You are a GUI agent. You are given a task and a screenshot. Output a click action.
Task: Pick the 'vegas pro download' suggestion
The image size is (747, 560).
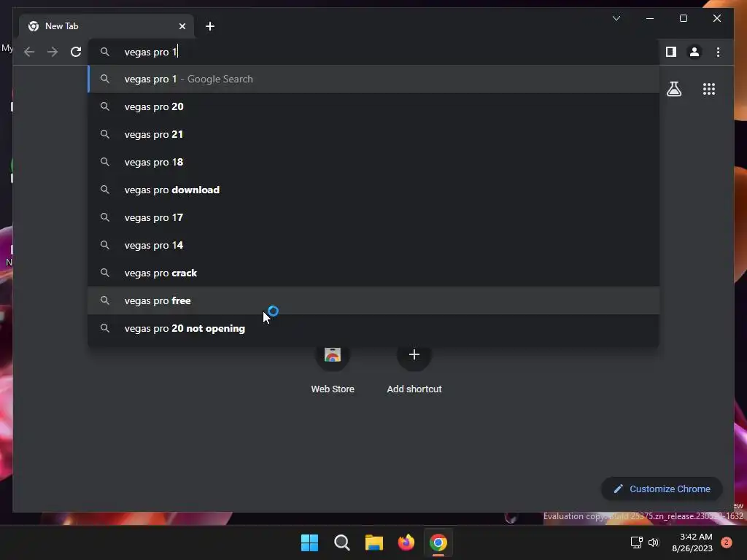pyautogui.click(x=374, y=190)
